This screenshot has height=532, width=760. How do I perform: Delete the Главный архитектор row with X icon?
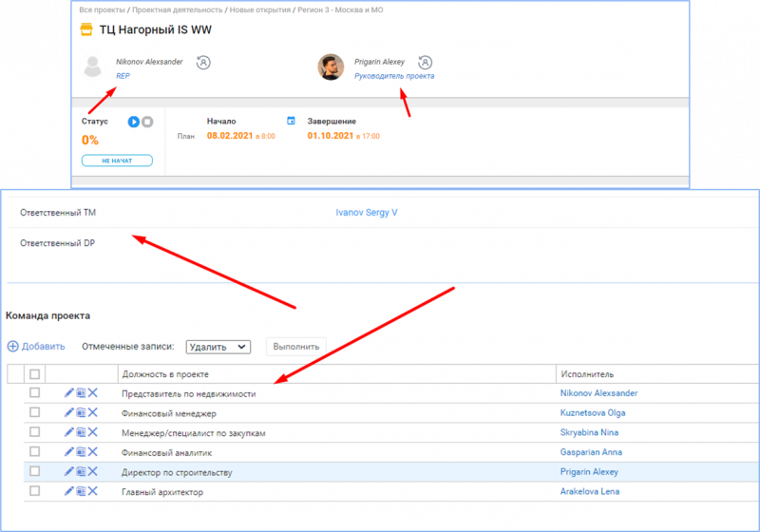(93, 491)
